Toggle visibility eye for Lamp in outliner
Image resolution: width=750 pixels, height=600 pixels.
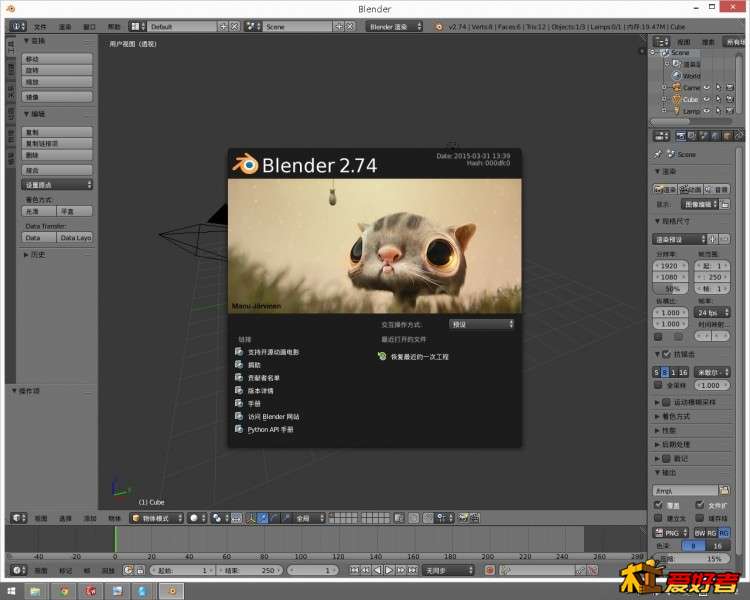click(706, 111)
